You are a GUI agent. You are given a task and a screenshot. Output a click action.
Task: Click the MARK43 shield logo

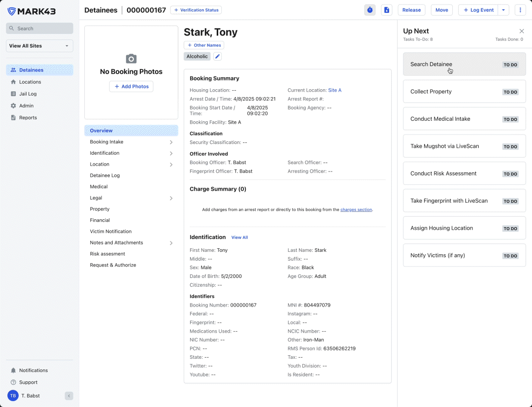[11, 11]
